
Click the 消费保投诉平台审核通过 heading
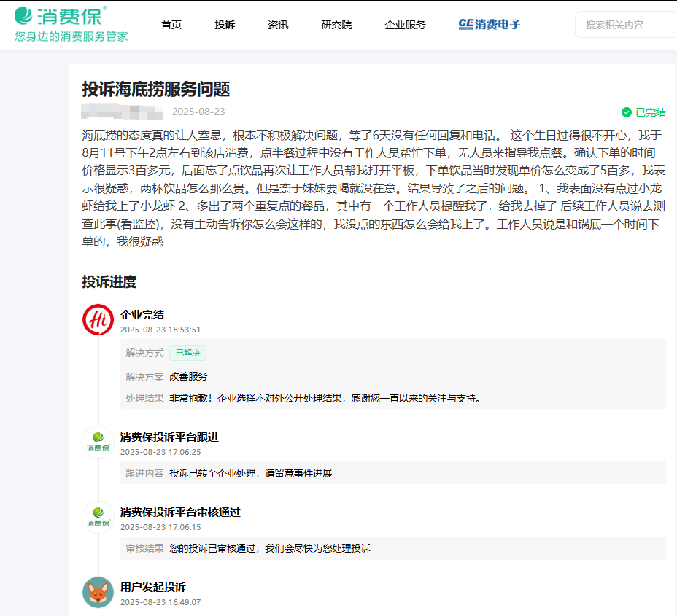tap(180, 512)
